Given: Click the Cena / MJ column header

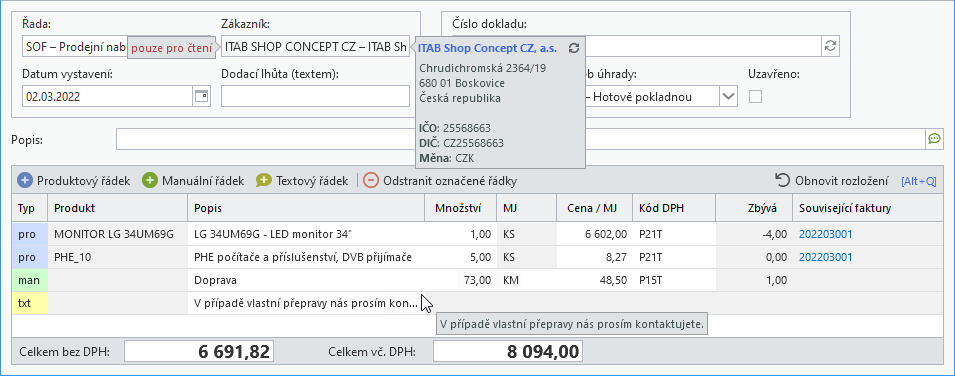Looking at the screenshot, I should pyautogui.click(x=594, y=208).
